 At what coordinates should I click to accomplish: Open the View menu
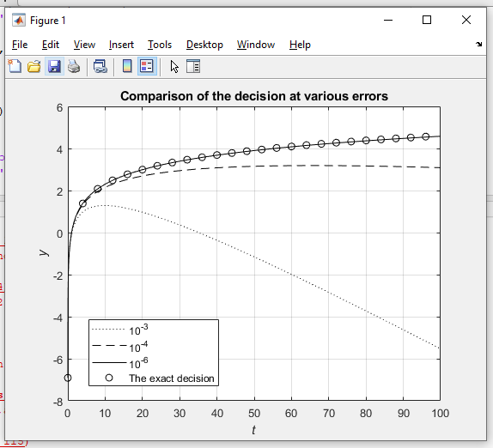pyautogui.click(x=84, y=45)
